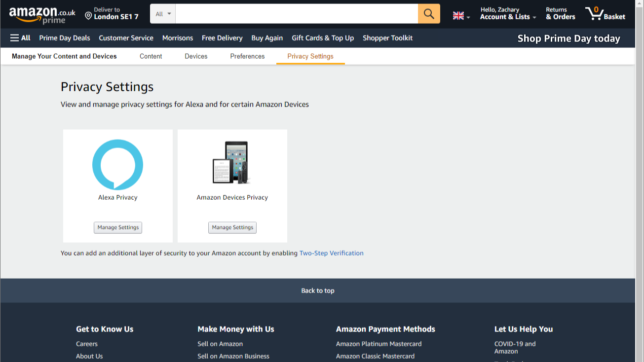Open Free Delivery navigation link
Image resolution: width=644 pixels, height=362 pixels.
[x=222, y=38]
